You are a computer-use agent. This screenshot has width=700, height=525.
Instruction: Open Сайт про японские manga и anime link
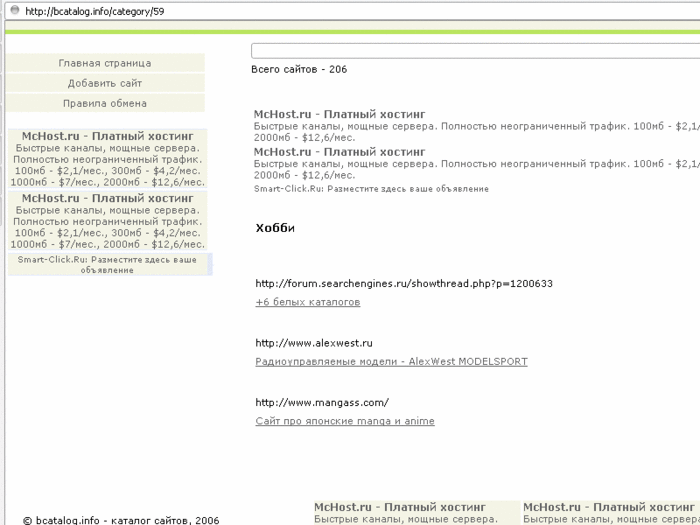coord(345,421)
